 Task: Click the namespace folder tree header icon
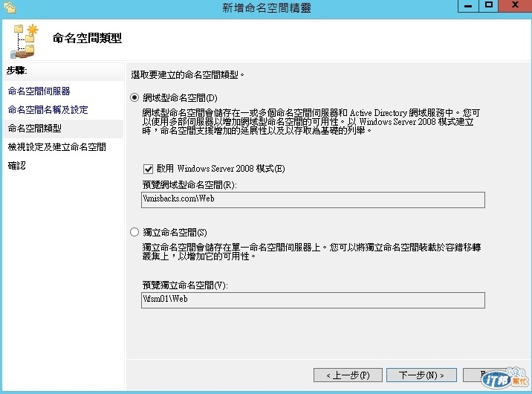[x=24, y=41]
